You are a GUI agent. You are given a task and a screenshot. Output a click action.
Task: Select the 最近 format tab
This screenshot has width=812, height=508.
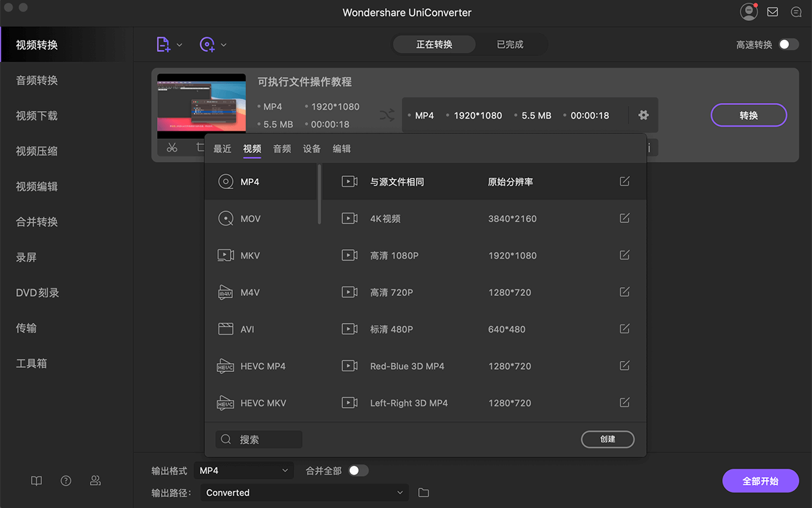coord(223,149)
